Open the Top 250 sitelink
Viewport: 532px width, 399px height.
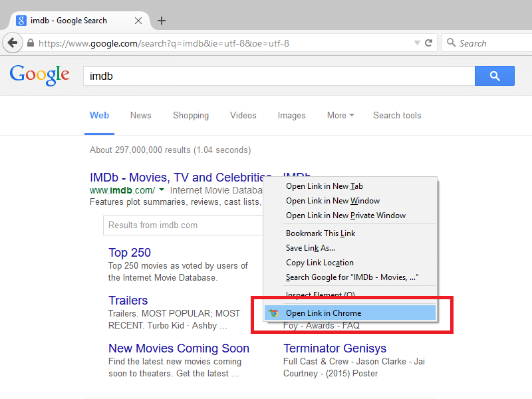click(130, 253)
